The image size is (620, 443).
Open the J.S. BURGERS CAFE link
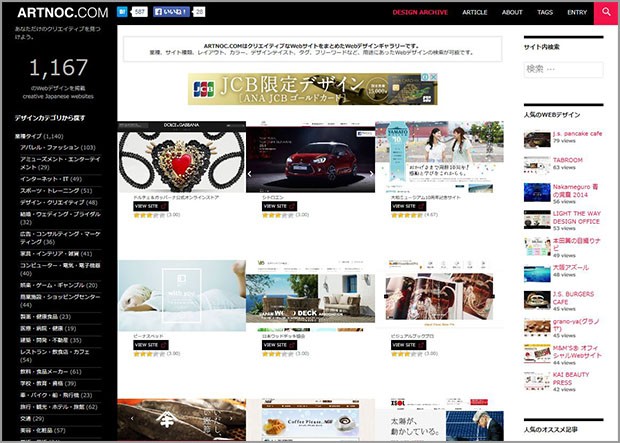point(573,298)
